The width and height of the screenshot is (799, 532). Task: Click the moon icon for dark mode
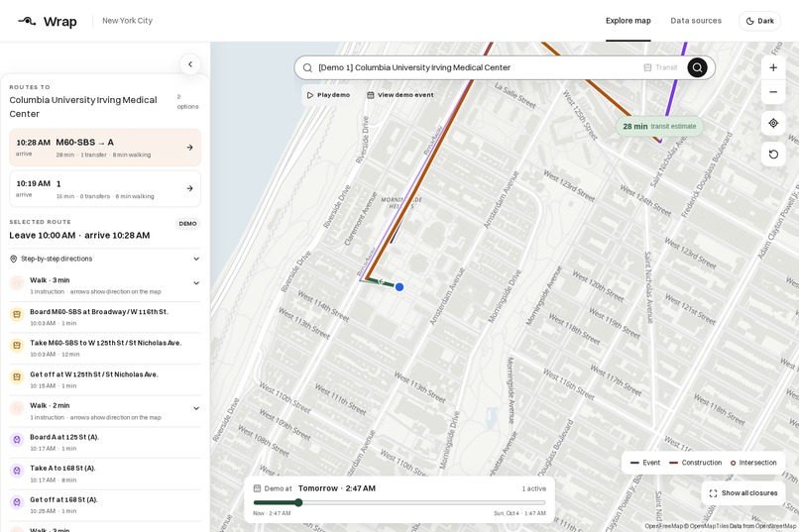(750, 21)
